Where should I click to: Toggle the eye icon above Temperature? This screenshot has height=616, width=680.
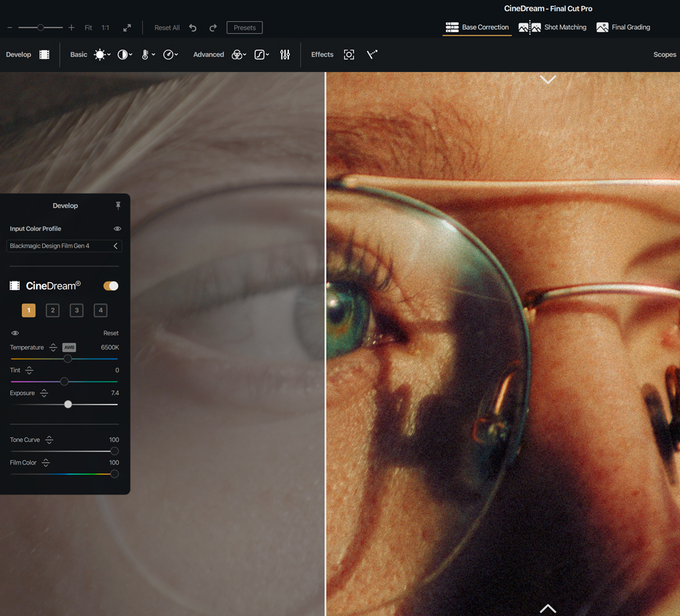click(x=15, y=333)
